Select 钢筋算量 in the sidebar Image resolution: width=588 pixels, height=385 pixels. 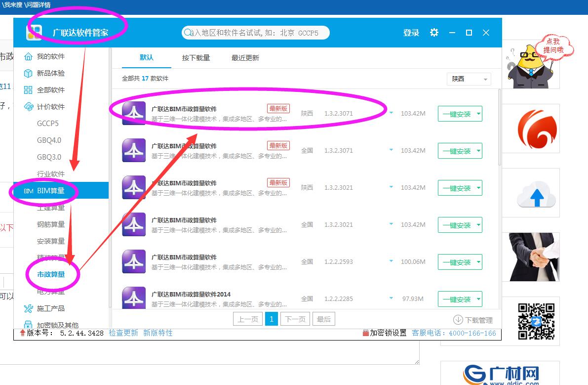click(x=51, y=224)
